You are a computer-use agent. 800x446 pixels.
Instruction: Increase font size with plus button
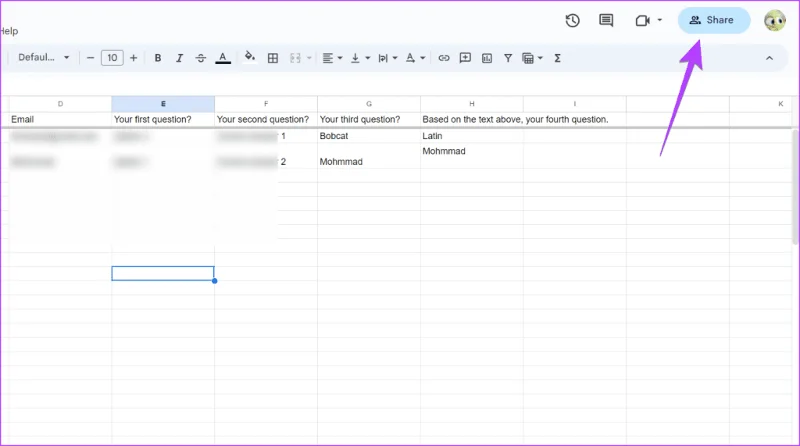(134, 58)
